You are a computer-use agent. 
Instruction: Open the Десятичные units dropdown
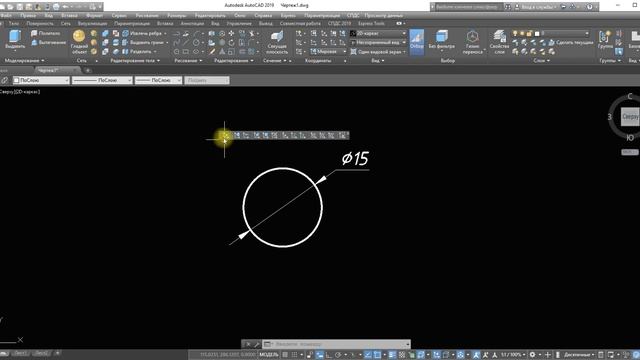[579, 355]
